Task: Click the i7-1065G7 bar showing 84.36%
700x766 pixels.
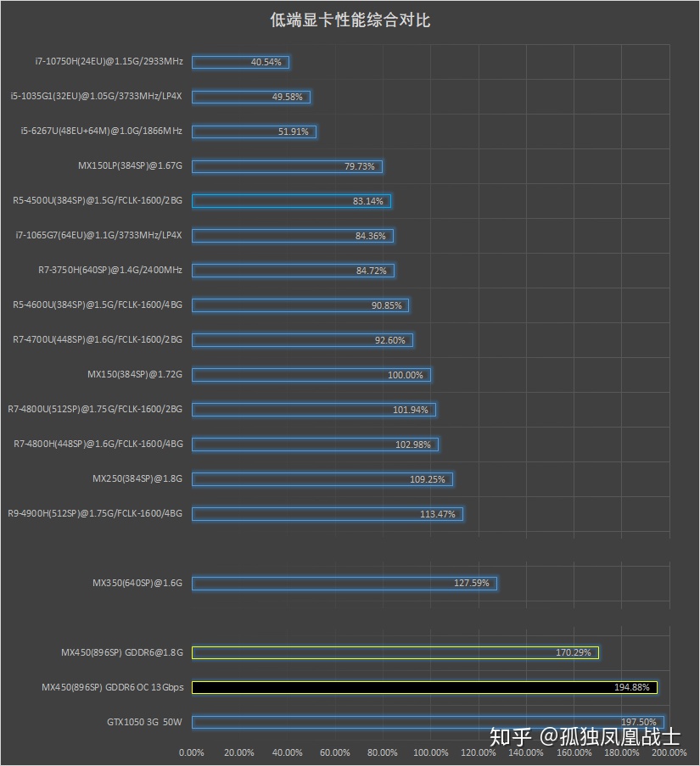Action: 293,236
